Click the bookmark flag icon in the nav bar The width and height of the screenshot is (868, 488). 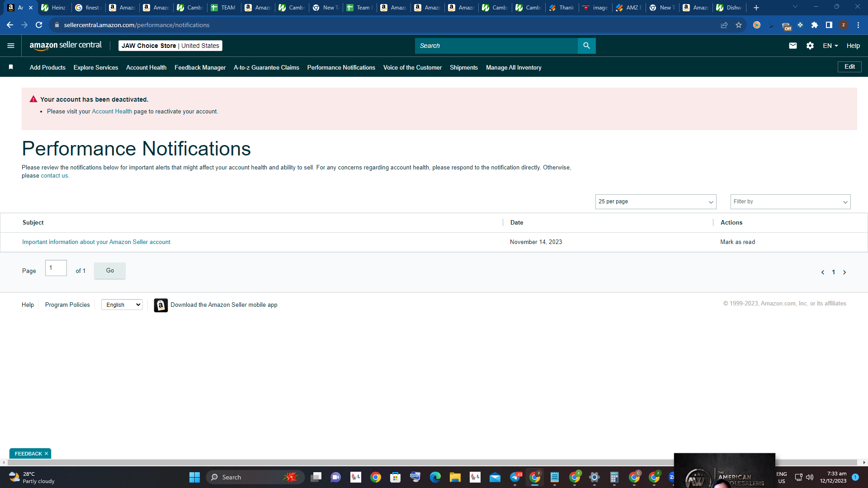(11, 67)
